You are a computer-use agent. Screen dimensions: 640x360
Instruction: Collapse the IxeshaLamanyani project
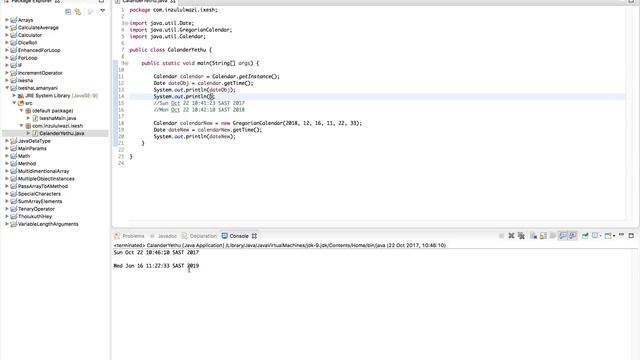[7, 88]
